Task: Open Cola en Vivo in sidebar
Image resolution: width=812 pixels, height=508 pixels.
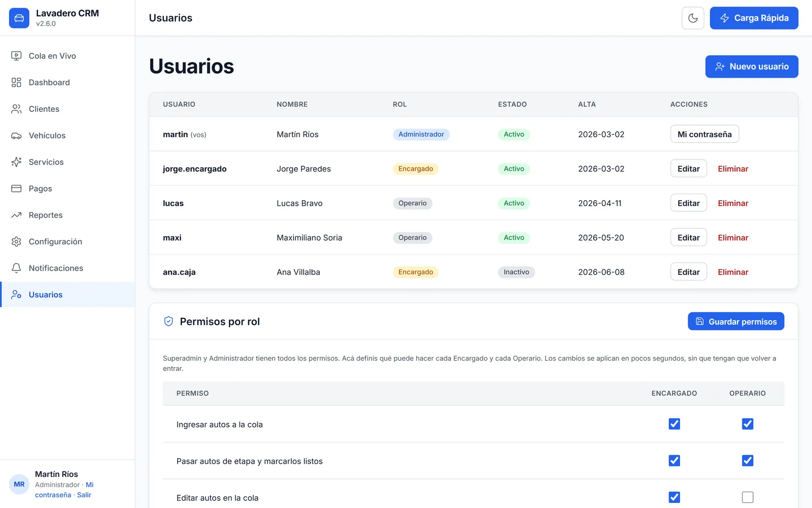Action: [67, 56]
